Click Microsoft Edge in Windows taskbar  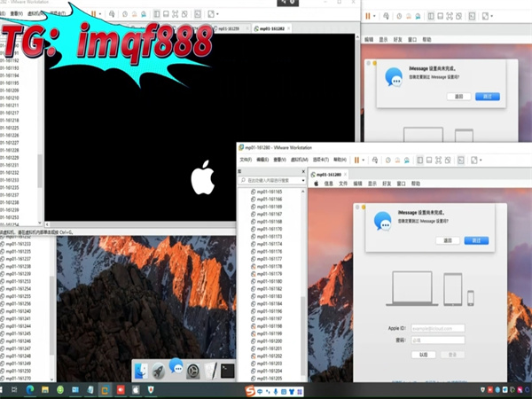point(28,390)
